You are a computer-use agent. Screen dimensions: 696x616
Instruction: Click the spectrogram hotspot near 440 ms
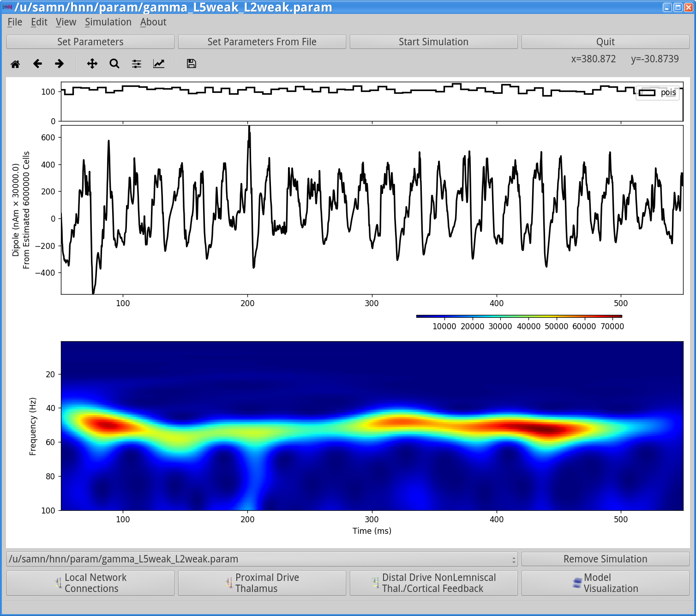pyautogui.click(x=549, y=429)
